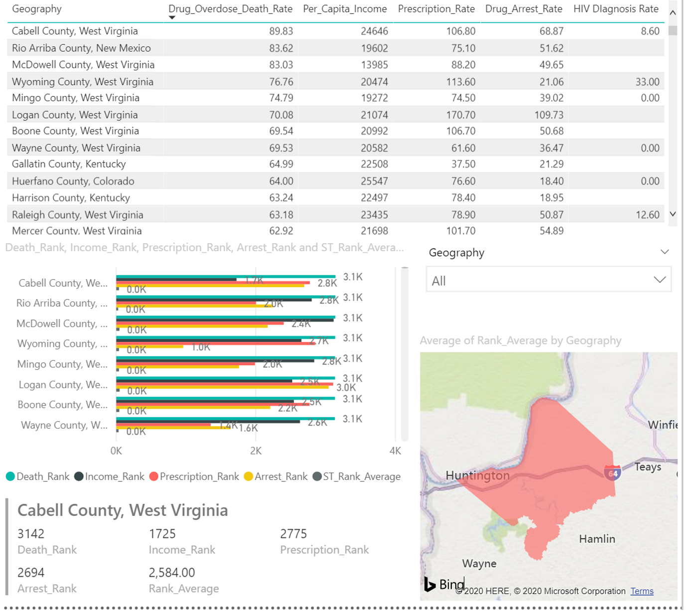The image size is (691, 616).
Task: Select McDowell County, West Virginia row
Action: (335, 65)
